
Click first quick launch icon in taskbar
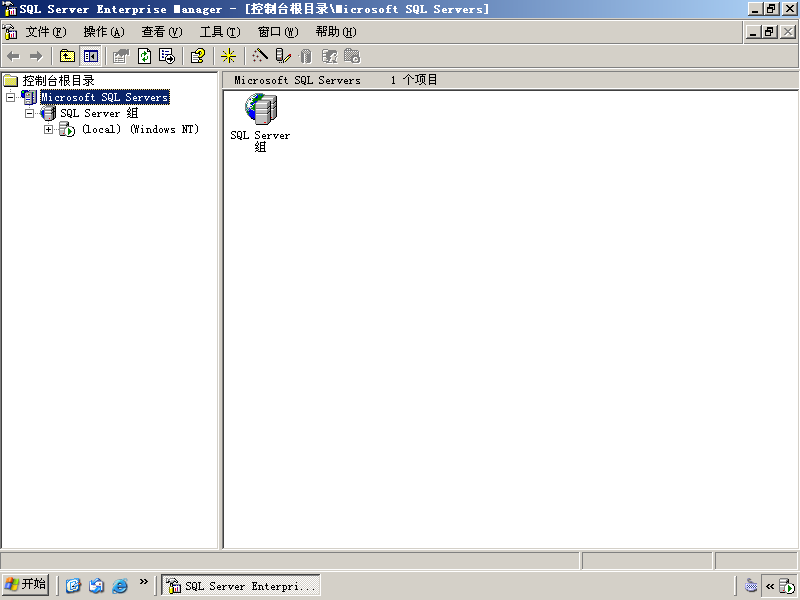coord(73,585)
